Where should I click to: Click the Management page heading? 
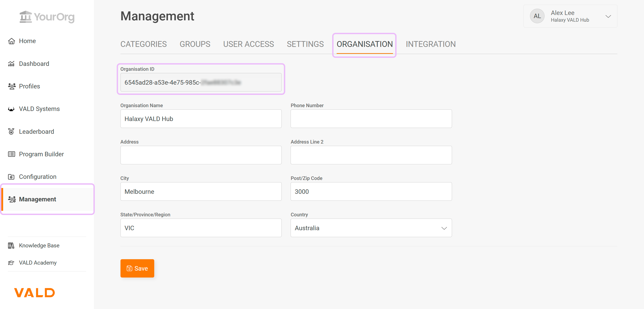[x=157, y=16]
